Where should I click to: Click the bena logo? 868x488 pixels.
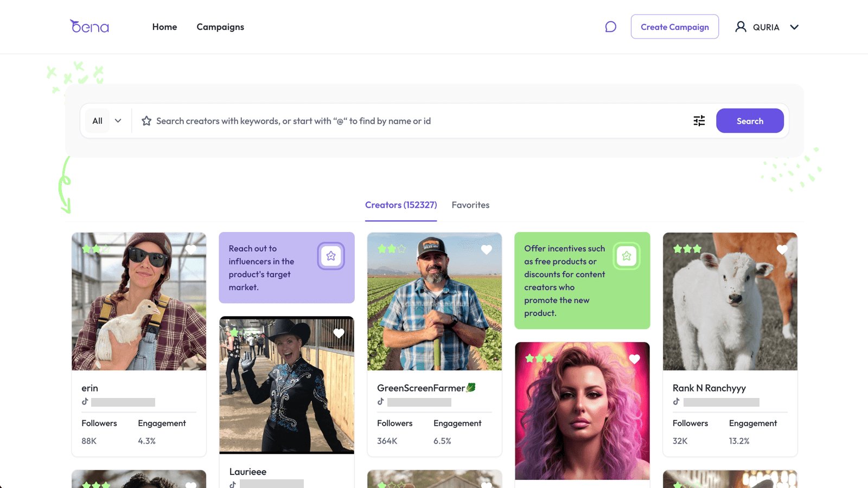pos(89,27)
